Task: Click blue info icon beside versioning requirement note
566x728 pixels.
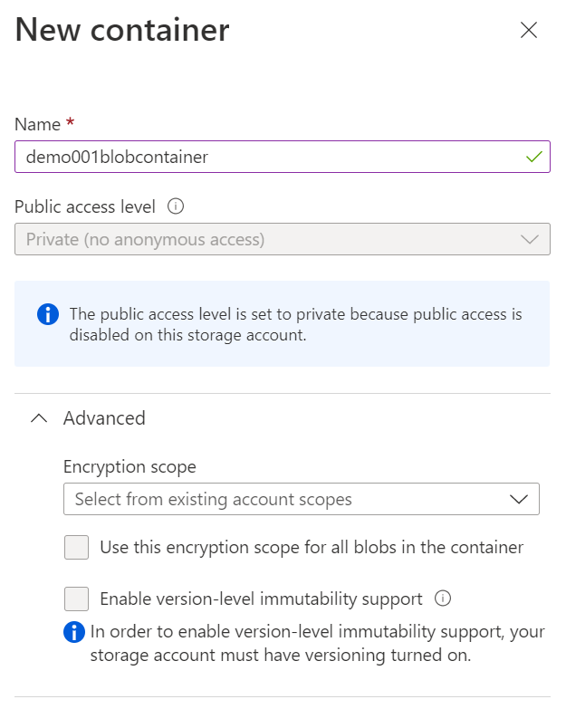Action: 74,632
